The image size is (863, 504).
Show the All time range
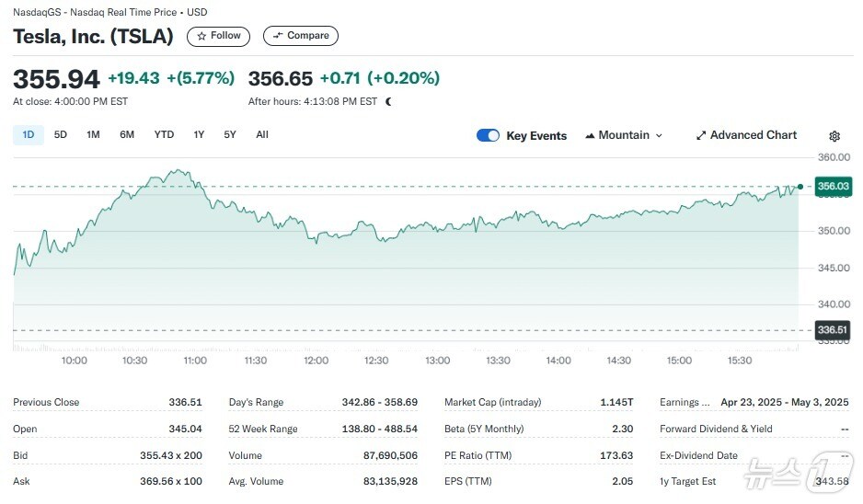[262, 135]
